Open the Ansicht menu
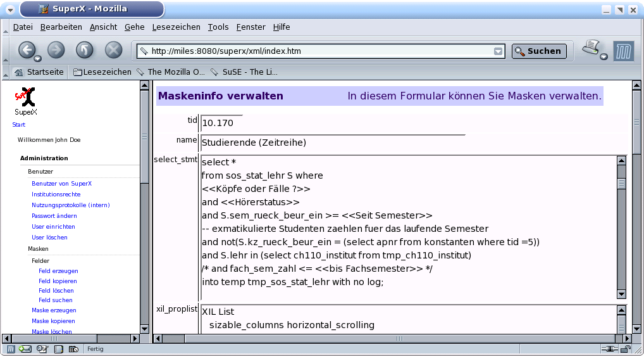644x356 pixels. pyautogui.click(x=104, y=27)
